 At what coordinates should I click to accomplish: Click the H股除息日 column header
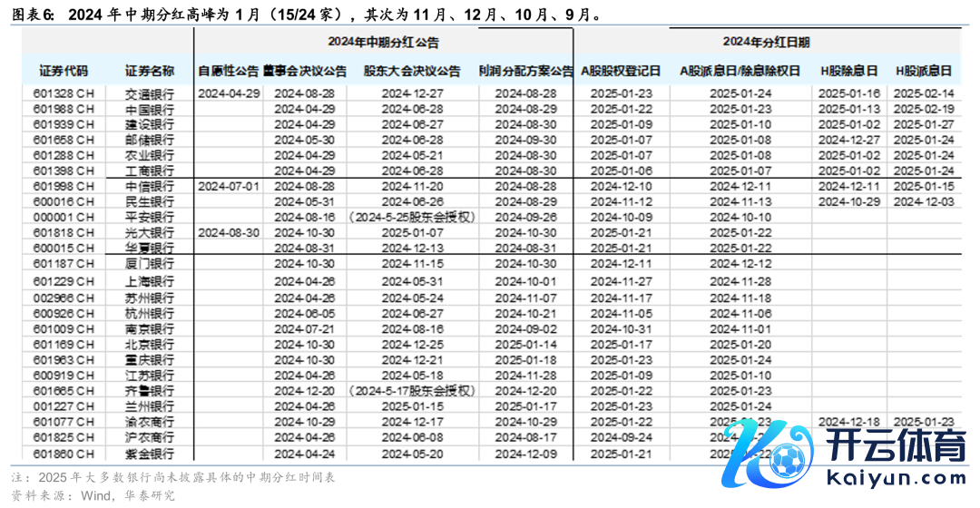click(x=848, y=71)
